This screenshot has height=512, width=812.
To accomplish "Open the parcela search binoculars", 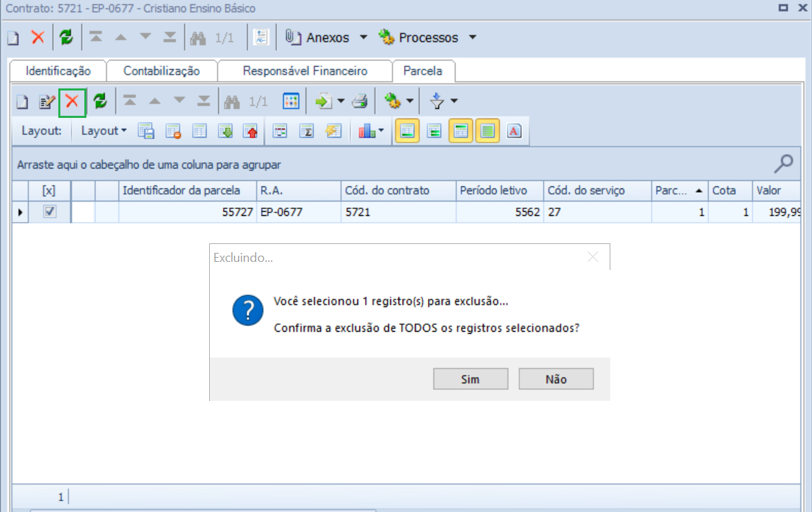I will point(232,101).
